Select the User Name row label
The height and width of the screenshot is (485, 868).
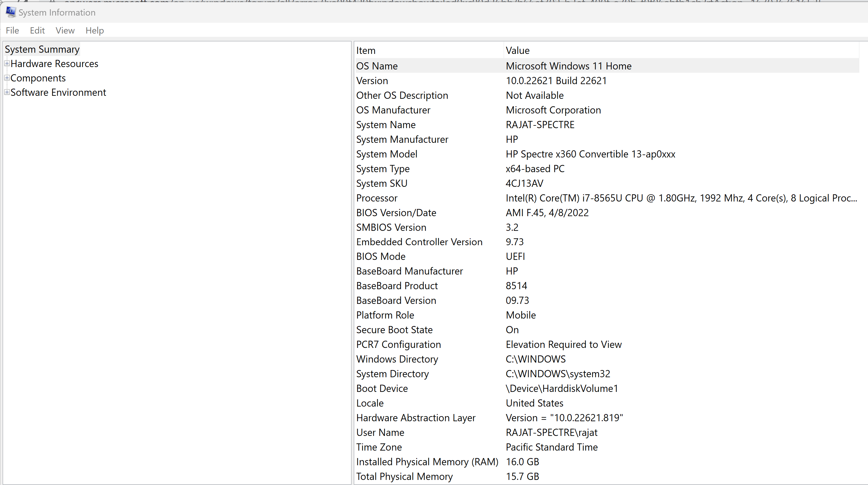pos(380,432)
